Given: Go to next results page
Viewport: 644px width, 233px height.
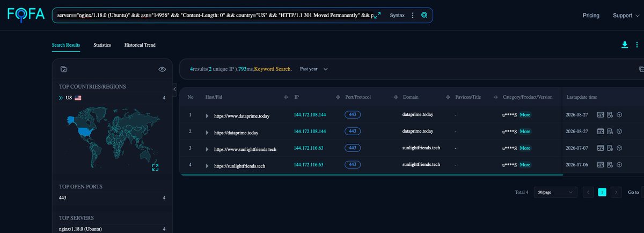Looking at the screenshot, I should click(616, 192).
